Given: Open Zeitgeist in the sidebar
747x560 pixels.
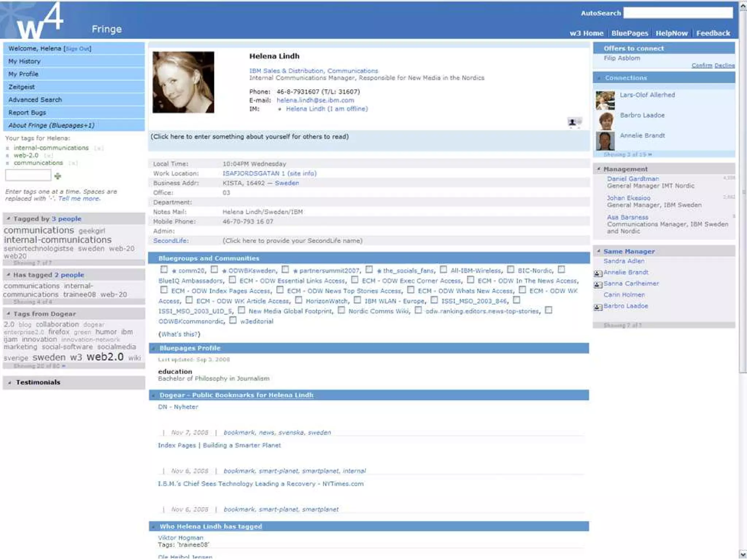Looking at the screenshot, I should [x=74, y=87].
